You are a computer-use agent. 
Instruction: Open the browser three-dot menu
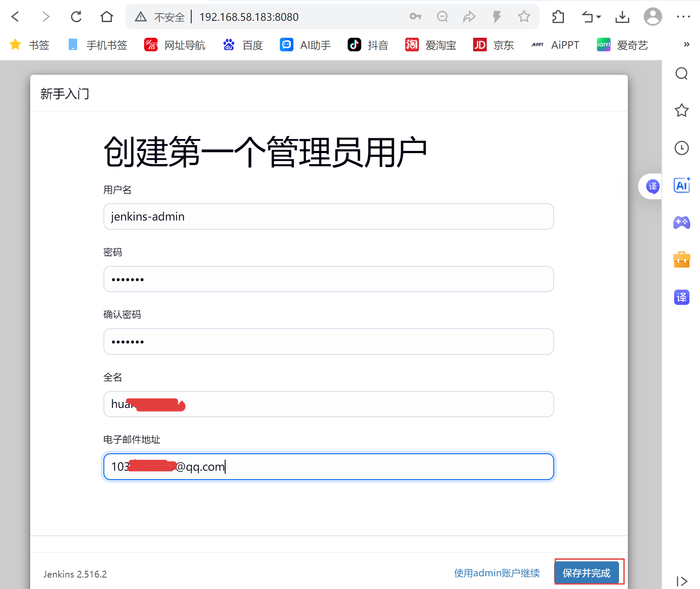pyautogui.click(x=683, y=17)
